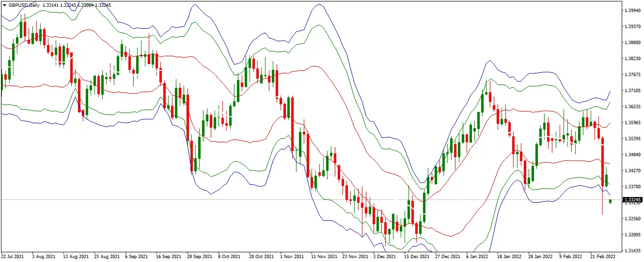Screen dimensions: 644x262
Task: Click the 1.38230 price axis label
Action: coord(633,59)
